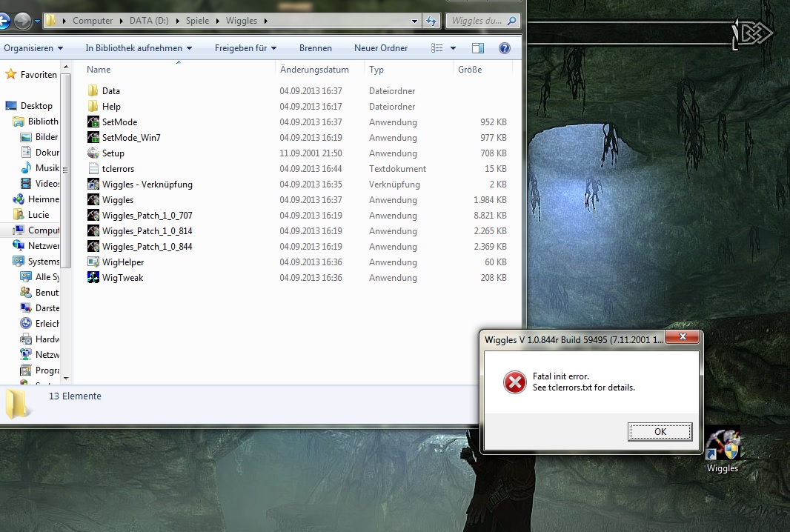The image size is (790, 532).
Task: Click navigation pane scrollbar up arrow
Action: click(66, 67)
